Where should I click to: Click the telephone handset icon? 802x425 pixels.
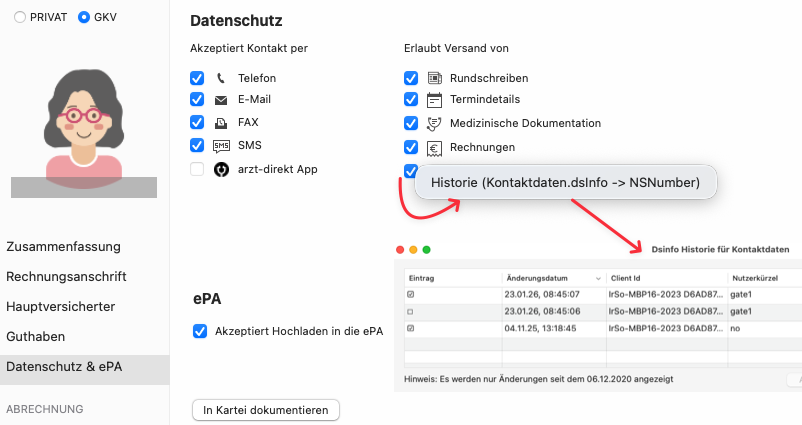(221, 78)
